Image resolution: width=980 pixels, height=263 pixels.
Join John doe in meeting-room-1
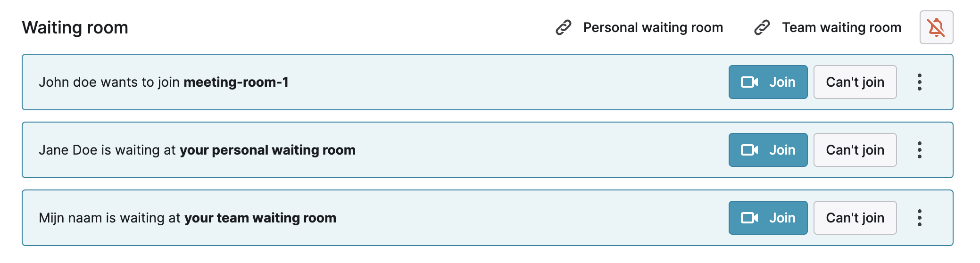768,82
